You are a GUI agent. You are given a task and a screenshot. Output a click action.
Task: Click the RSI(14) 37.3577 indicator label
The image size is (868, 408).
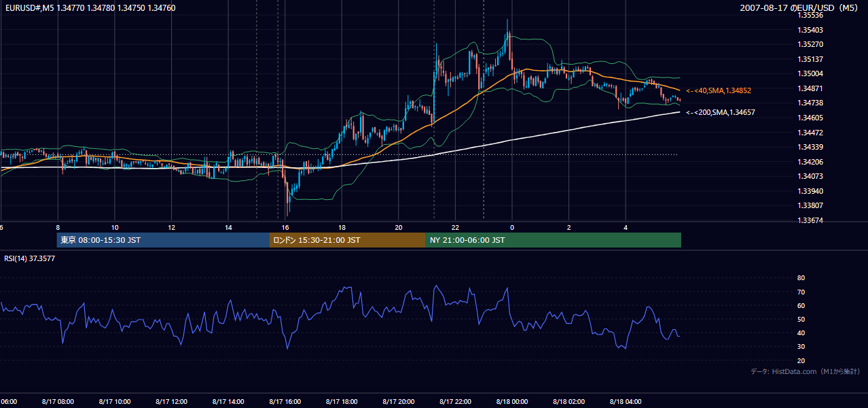(30, 258)
